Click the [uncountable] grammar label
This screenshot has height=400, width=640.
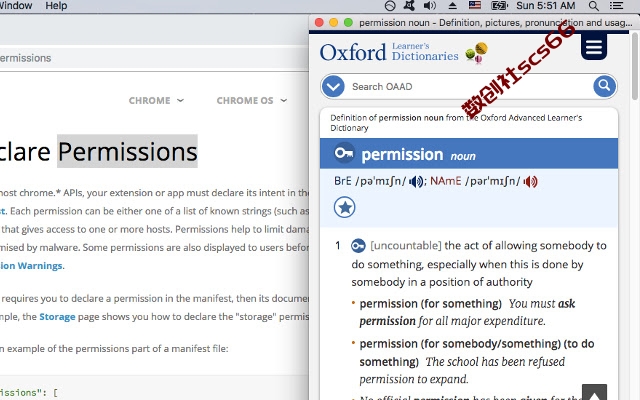(406, 246)
